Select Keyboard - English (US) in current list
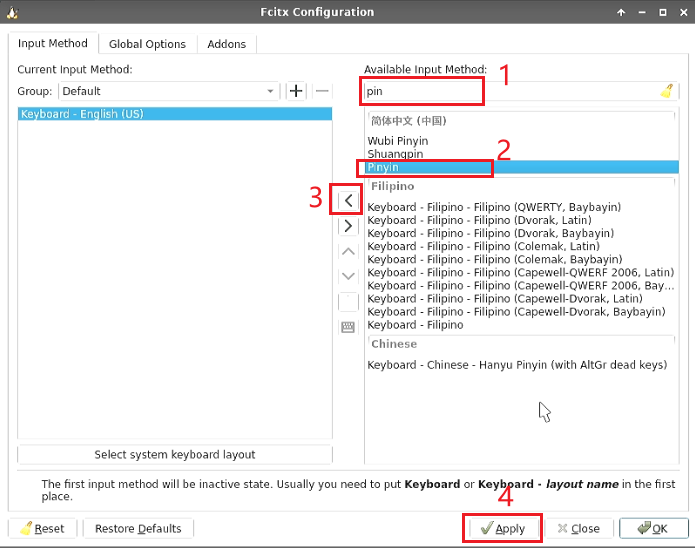The width and height of the screenshot is (695, 548). [x=175, y=114]
